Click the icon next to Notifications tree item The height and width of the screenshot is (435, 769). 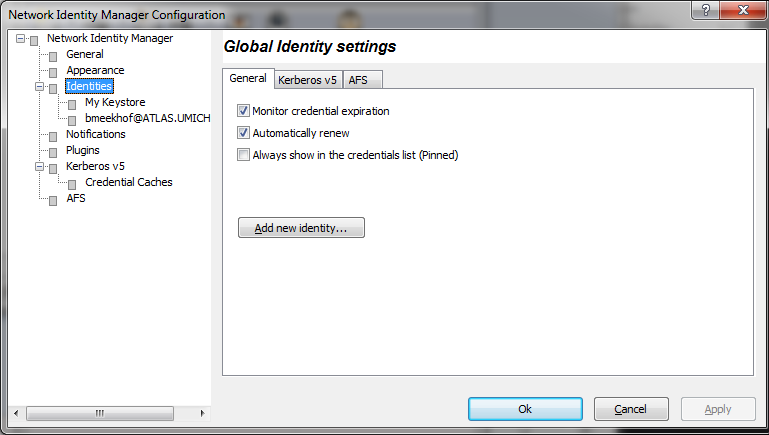(x=53, y=137)
